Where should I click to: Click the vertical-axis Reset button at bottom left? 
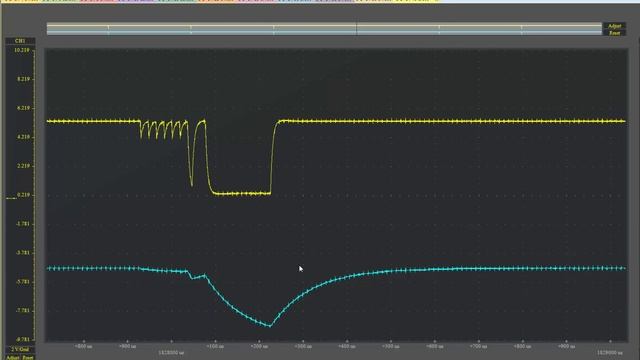[x=28, y=358]
